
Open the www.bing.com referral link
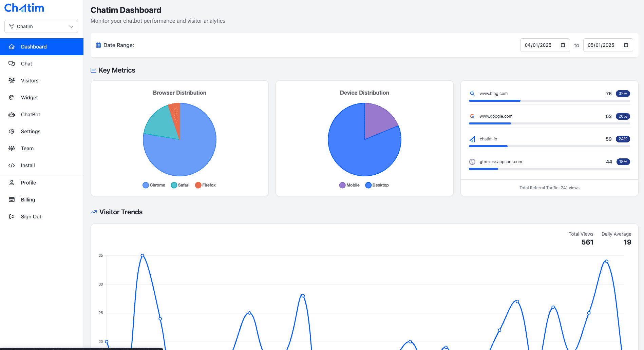coord(493,93)
